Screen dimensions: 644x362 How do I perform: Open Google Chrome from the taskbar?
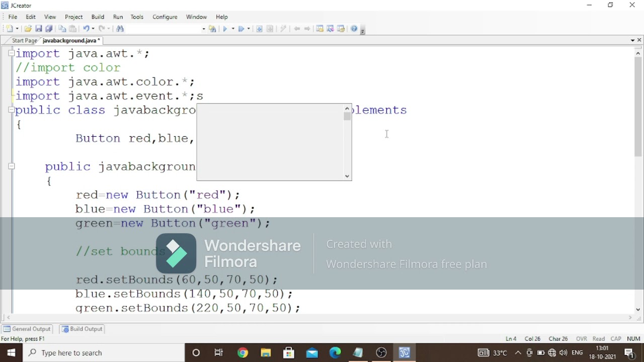pyautogui.click(x=243, y=353)
